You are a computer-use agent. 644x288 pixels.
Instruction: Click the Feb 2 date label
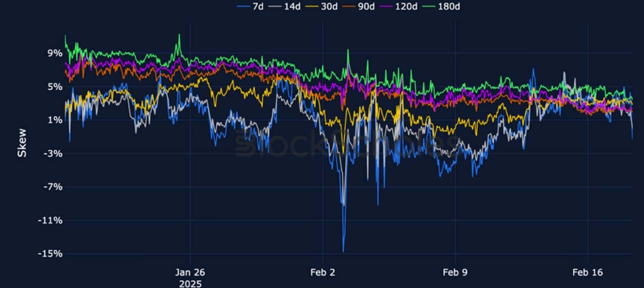(323, 272)
